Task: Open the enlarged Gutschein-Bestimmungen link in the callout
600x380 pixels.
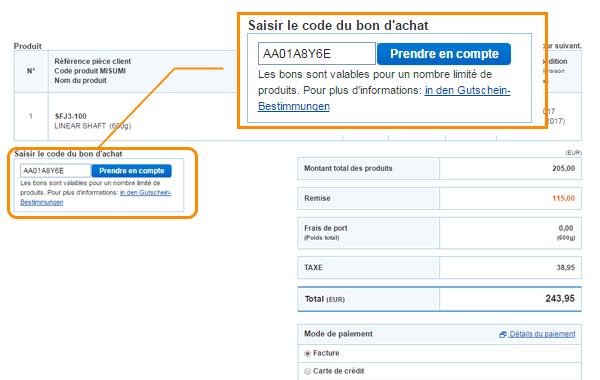Action: click(x=384, y=98)
